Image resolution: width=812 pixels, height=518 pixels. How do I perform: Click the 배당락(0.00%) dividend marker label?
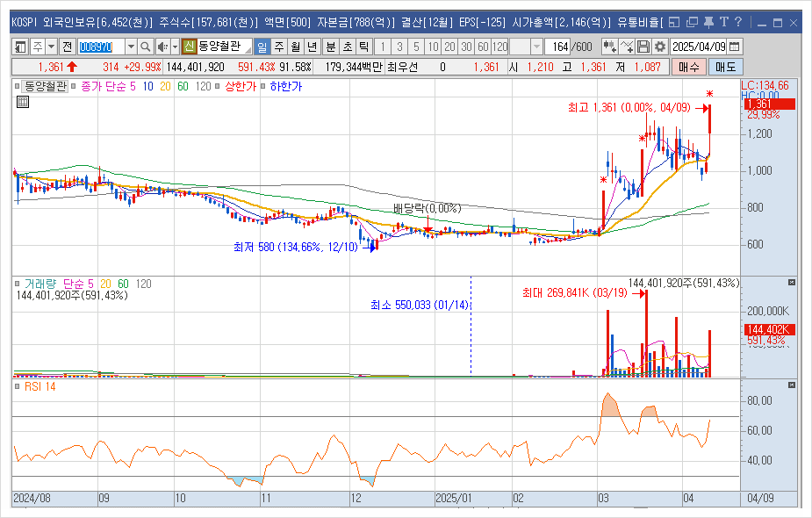428,209
